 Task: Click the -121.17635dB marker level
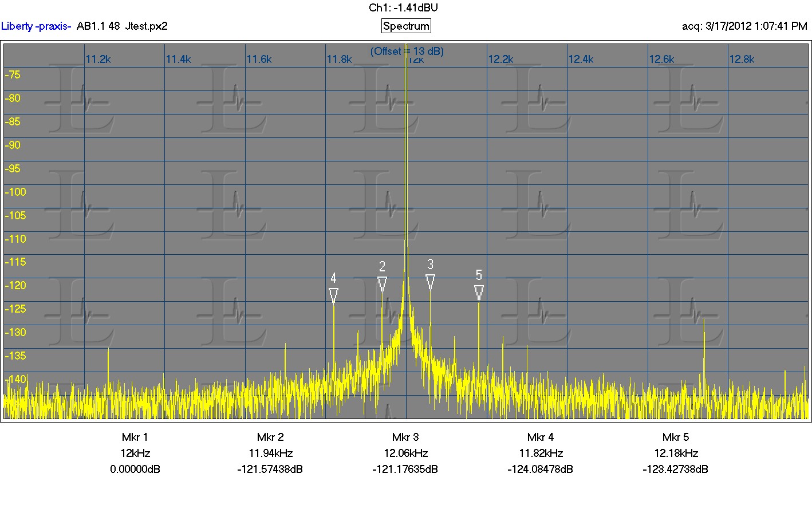405,470
